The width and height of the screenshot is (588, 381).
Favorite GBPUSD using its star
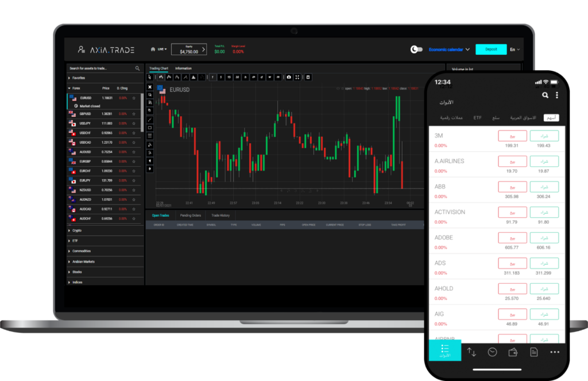point(134,114)
